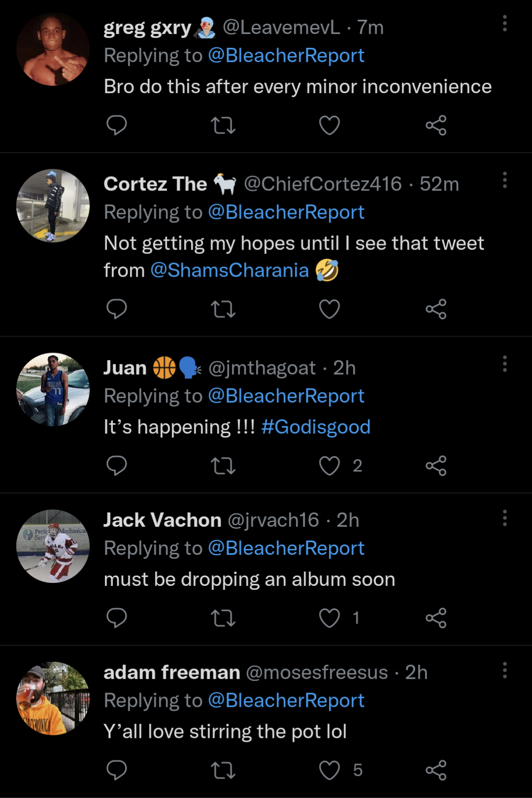Open more options on Jack Vachon's tweet
Viewport: 532px width, 798px height.
(x=504, y=518)
